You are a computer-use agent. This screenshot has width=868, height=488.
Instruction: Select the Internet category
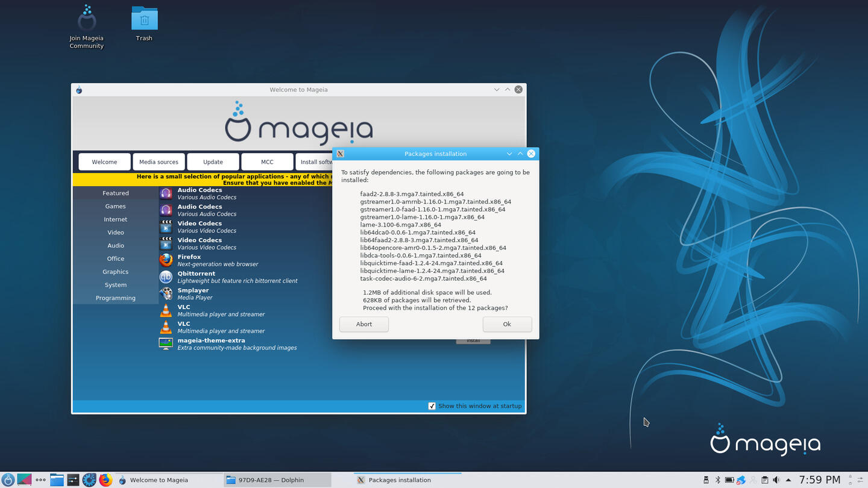115,219
